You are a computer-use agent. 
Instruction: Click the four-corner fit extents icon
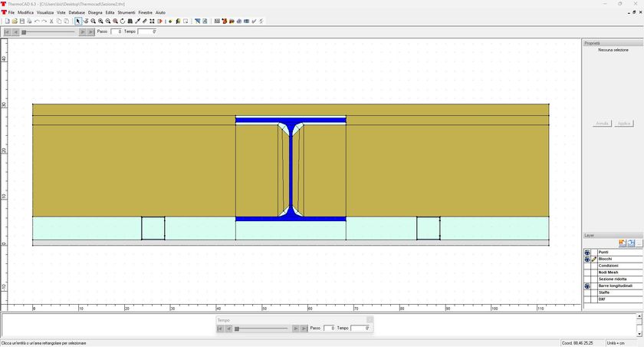(152, 21)
